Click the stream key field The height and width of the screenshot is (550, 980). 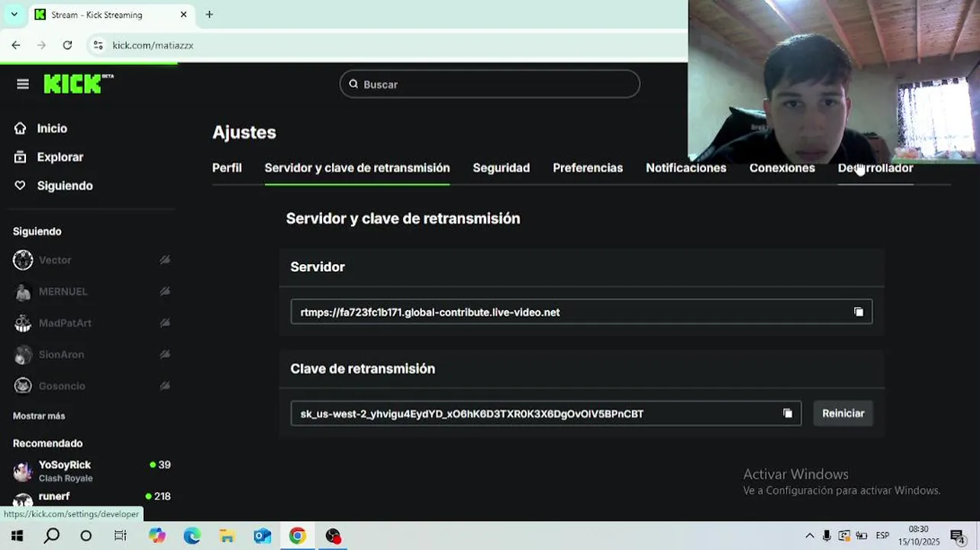point(546,413)
